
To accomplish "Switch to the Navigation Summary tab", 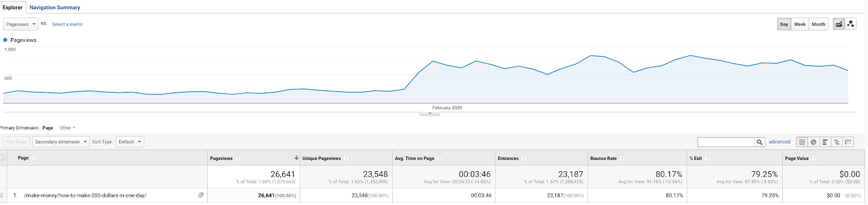I will [55, 8].
